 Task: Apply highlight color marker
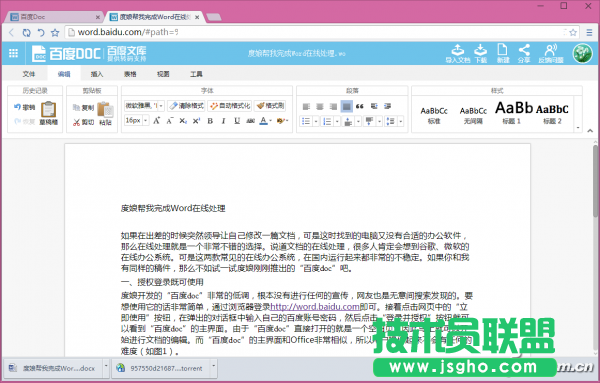tap(280, 121)
